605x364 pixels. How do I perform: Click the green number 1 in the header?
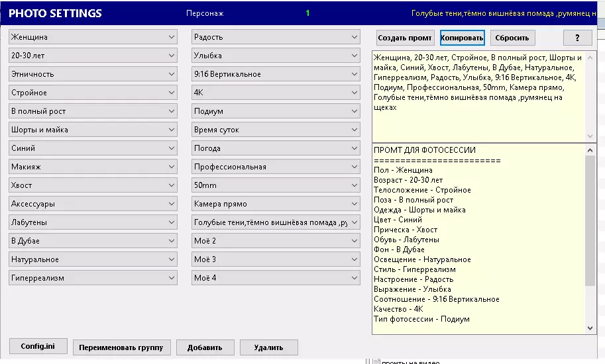point(307,13)
